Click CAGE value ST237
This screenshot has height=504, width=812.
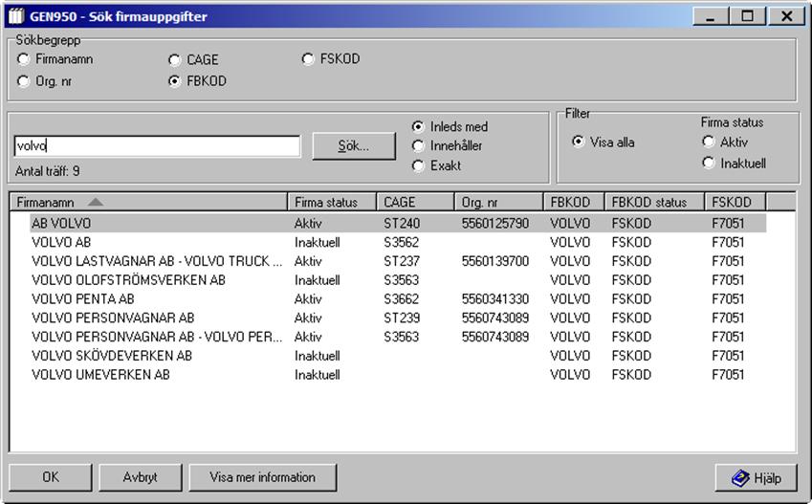[402, 261]
